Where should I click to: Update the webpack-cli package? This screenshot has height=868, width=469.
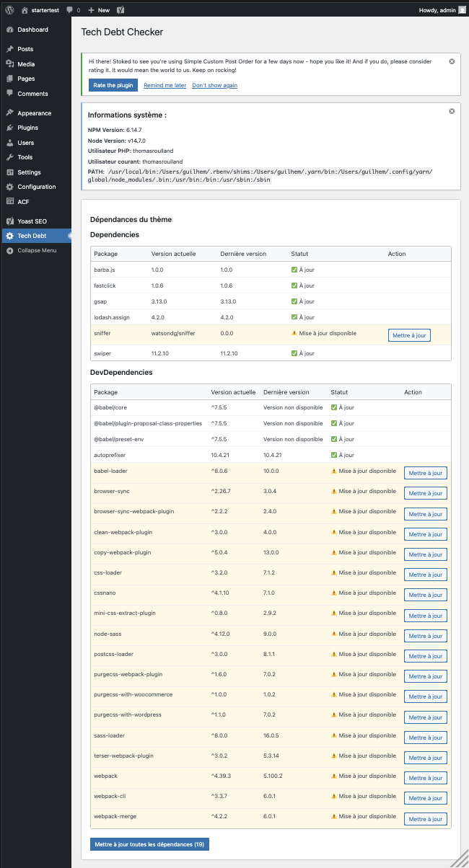(x=425, y=798)
